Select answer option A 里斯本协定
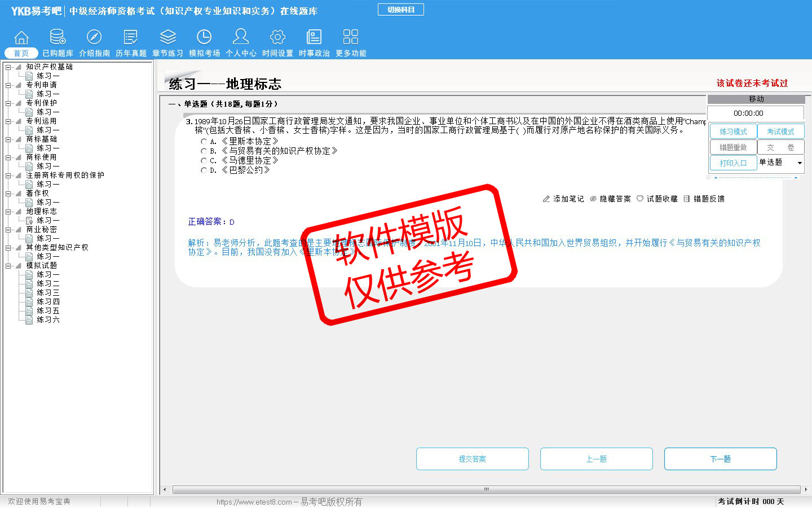The width and height of the screenshot is (812, 508). click(x=204, y=142)
